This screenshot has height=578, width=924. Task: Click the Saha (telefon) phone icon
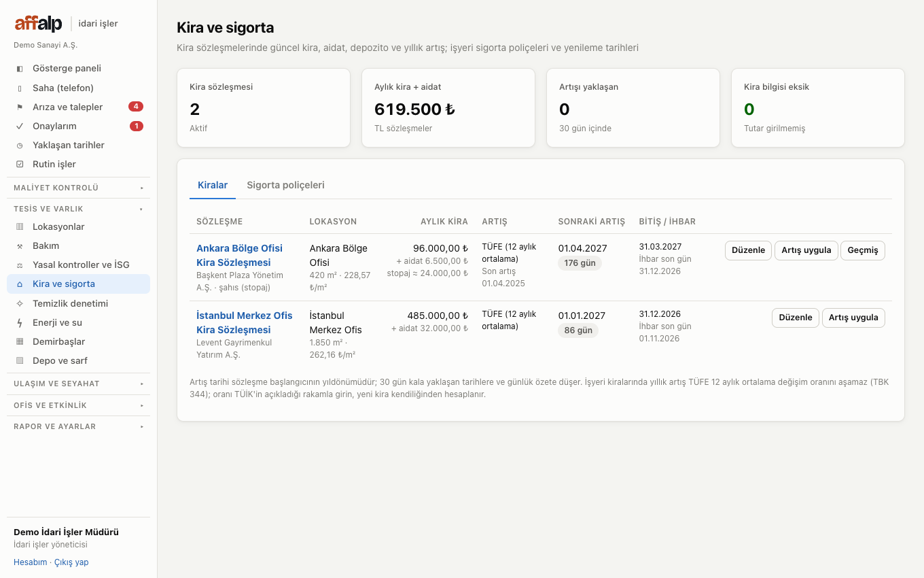coord(20,88)
